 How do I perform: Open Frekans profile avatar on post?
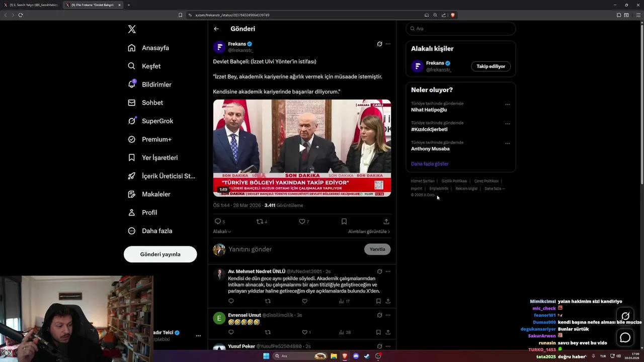[x=219, y=47]
